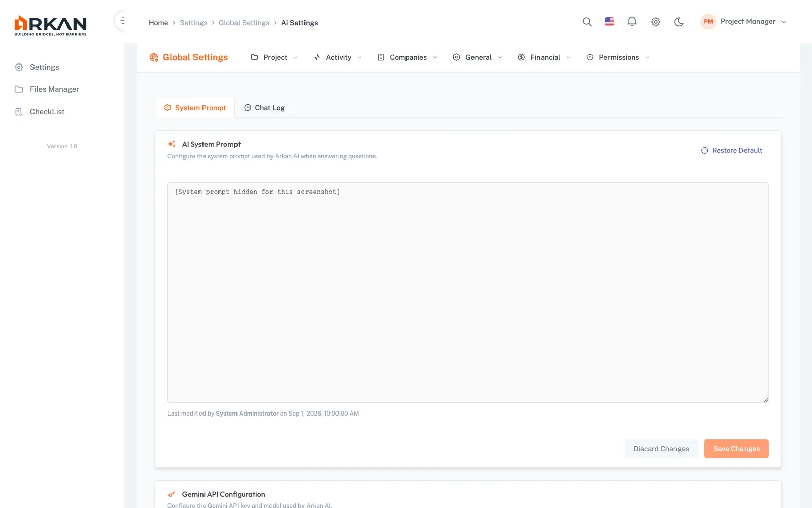Click the Restore Default refresh icon

[x=705, y=150]
